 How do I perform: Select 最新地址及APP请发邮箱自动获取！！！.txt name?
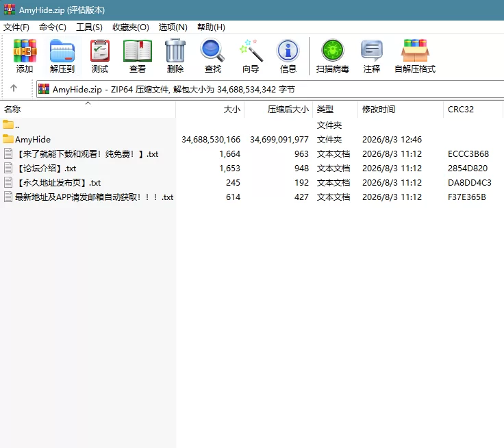94,197
